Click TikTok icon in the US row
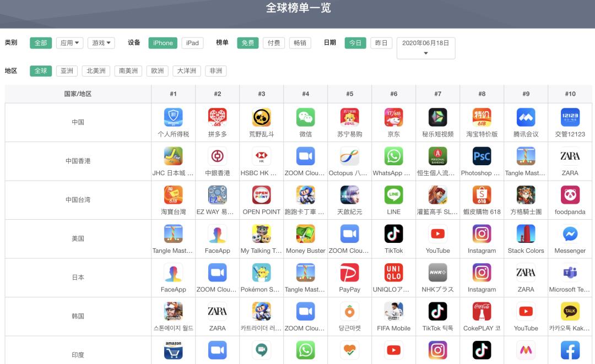595x364 pixels. pos(393,233)
